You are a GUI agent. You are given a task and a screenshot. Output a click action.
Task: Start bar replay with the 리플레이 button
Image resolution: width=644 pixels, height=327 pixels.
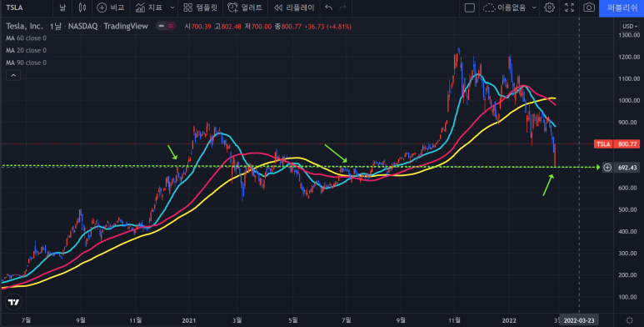(x=294, y=8)
